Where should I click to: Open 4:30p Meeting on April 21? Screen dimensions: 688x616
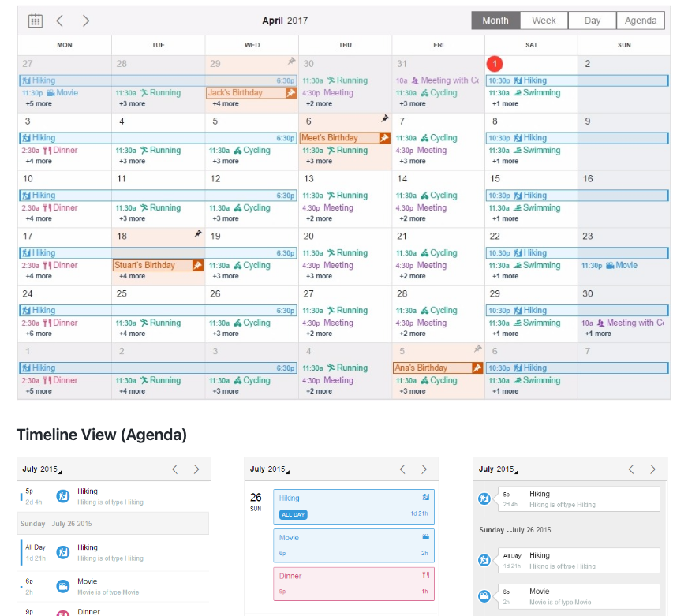(421, 266)
